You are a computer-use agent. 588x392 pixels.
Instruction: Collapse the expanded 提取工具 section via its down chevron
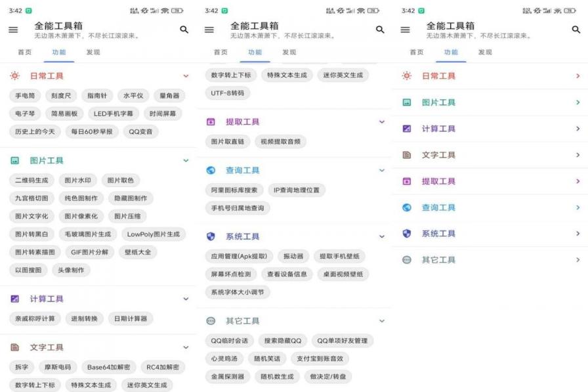(382, 121)
